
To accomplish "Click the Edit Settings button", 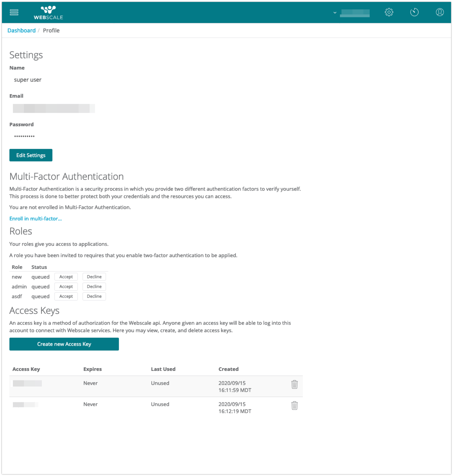I will tap(31, 155).
